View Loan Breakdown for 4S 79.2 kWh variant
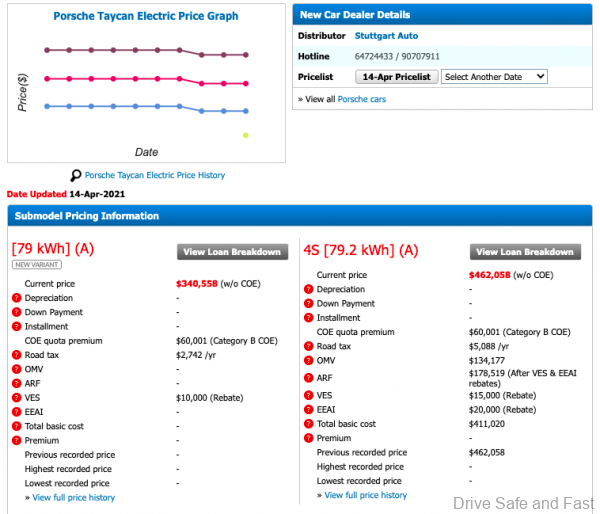Screen dimensions: 600x514 [x=525, y=252]
